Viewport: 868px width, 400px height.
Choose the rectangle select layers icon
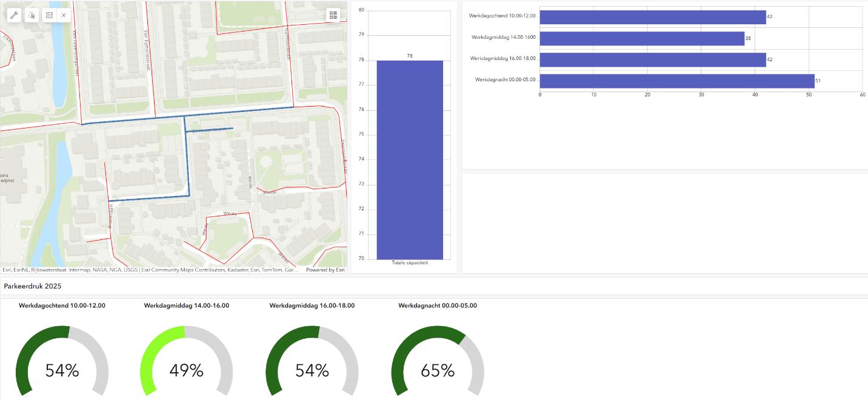tap(49, 15)
